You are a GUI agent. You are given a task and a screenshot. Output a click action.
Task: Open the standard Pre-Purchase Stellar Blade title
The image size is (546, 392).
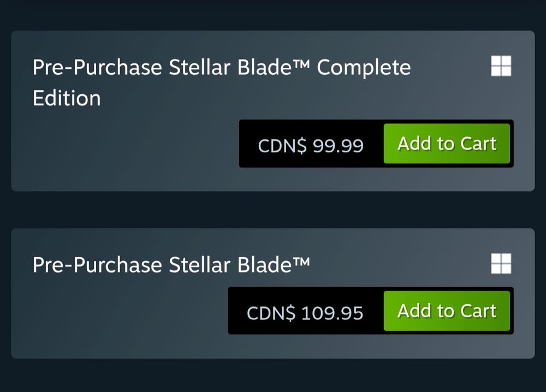171,265
